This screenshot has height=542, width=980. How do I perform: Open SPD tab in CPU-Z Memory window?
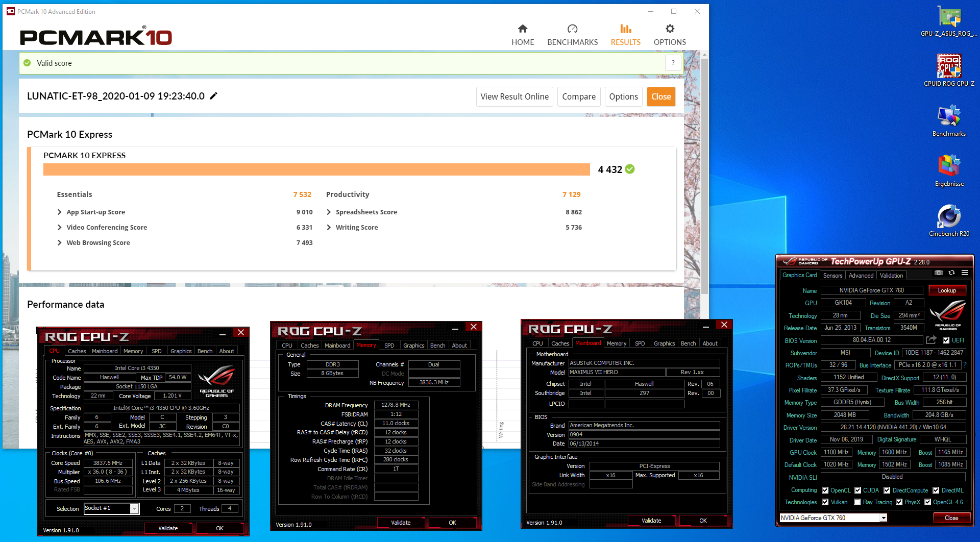[389, 346]
